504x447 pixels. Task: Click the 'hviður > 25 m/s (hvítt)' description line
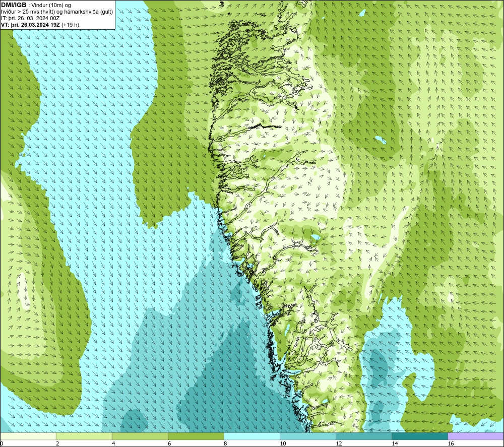[x=57, y=12]
